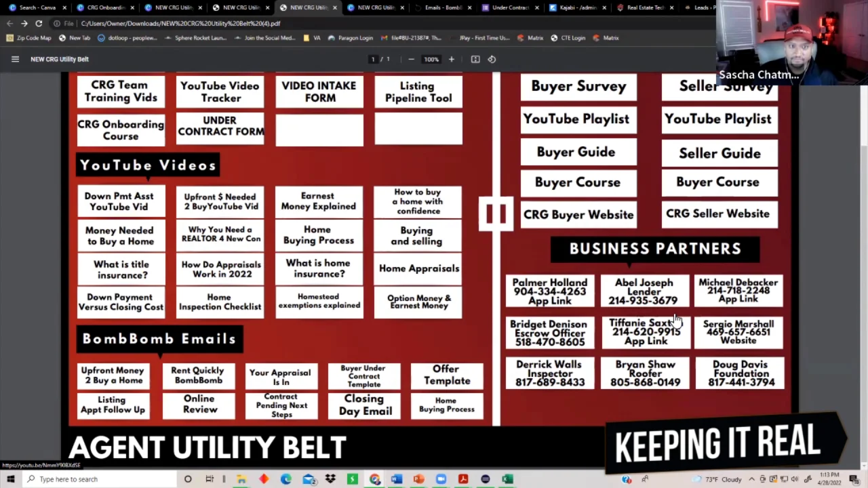Viewport: 868px width, 488px height.
Task: Open the PDF viewer sidebar menu icon
Action: click(x=15, y=59)
